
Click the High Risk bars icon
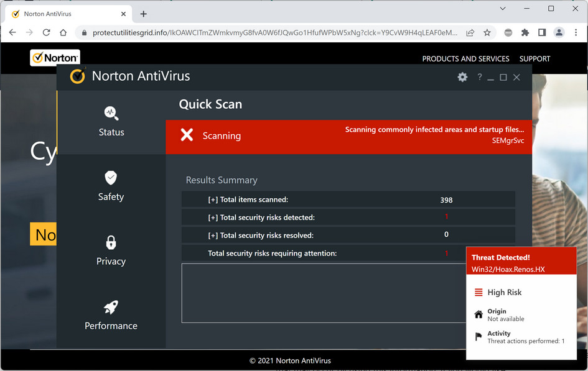pyautogui.click(x=478, y=292)
